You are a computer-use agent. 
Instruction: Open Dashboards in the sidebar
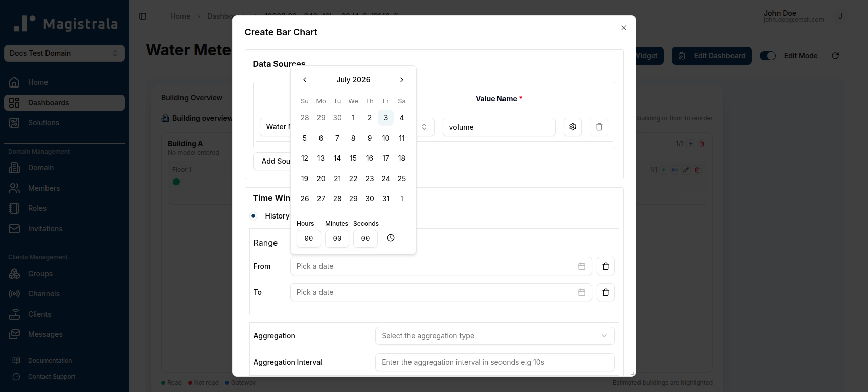click(x=64, y=103)
